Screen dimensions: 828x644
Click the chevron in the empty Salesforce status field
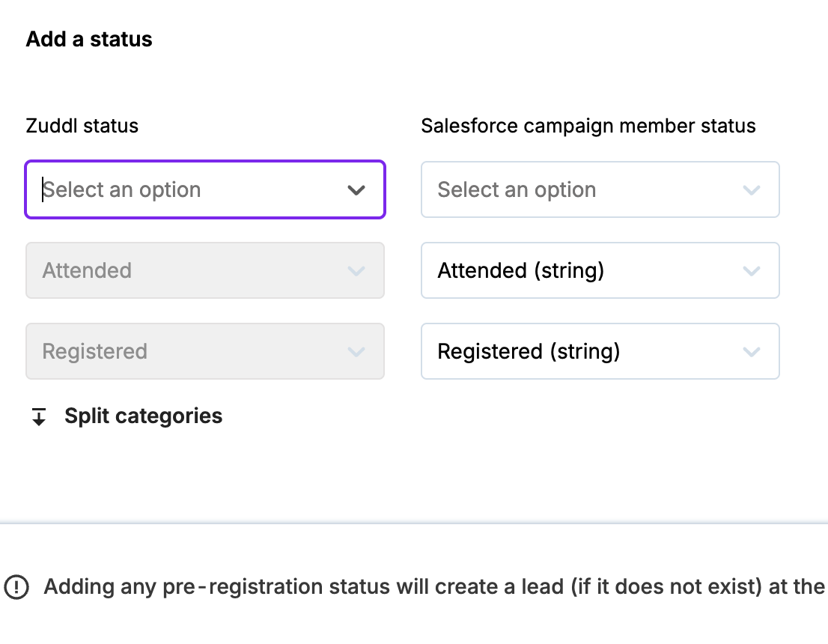coord(751,190)
